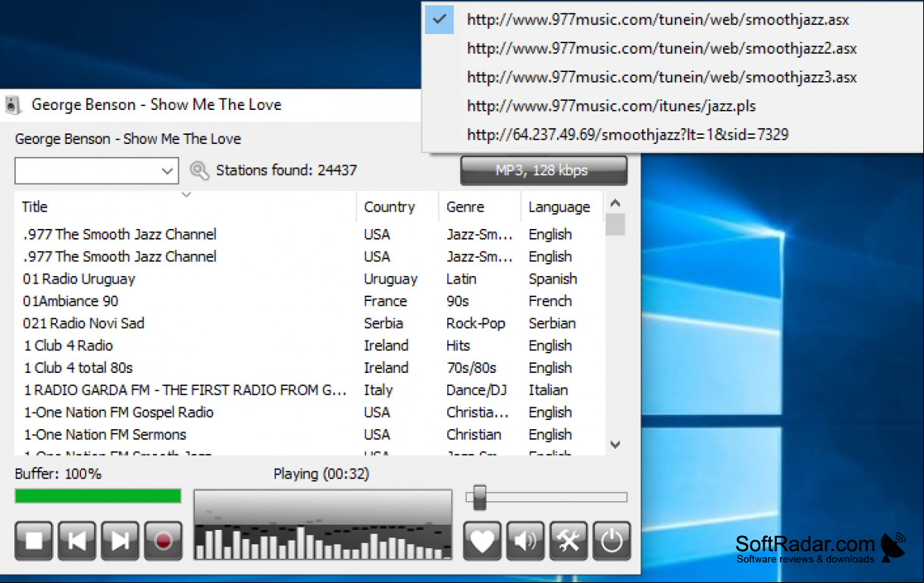Choose the smoothjazz2.asx stream URL
924x583 pixels.
point(662,49)
